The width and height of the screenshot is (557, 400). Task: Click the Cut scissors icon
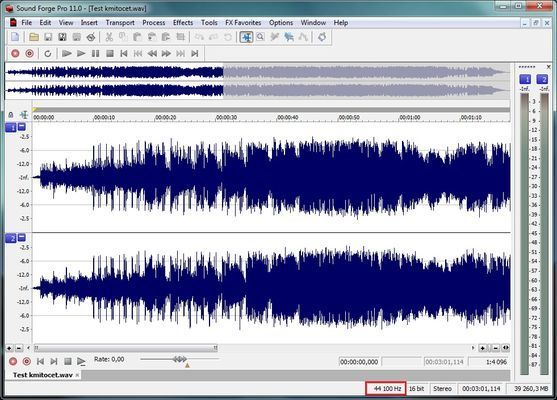click(109, 37)
